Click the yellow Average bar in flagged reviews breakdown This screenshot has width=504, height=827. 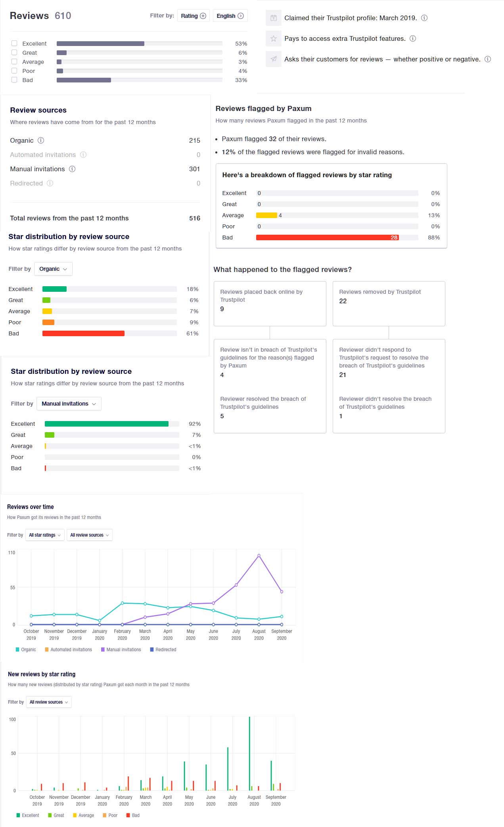point(266,215)
